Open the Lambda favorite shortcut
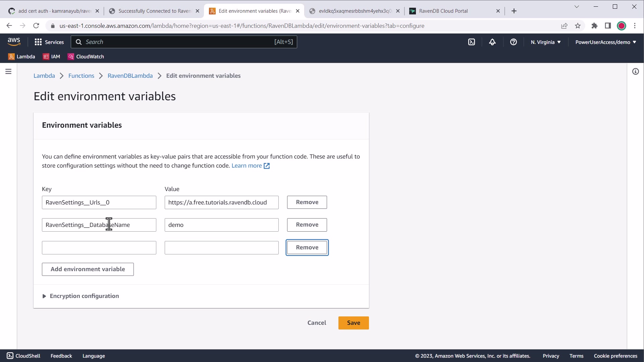The width and height of the screenshot is (644, 362). click(21, 57)
